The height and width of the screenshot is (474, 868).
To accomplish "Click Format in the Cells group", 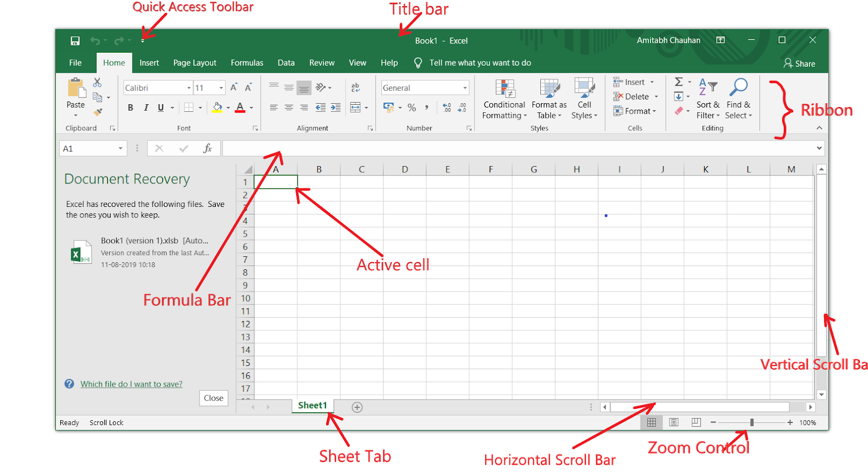I will point(635,111).
